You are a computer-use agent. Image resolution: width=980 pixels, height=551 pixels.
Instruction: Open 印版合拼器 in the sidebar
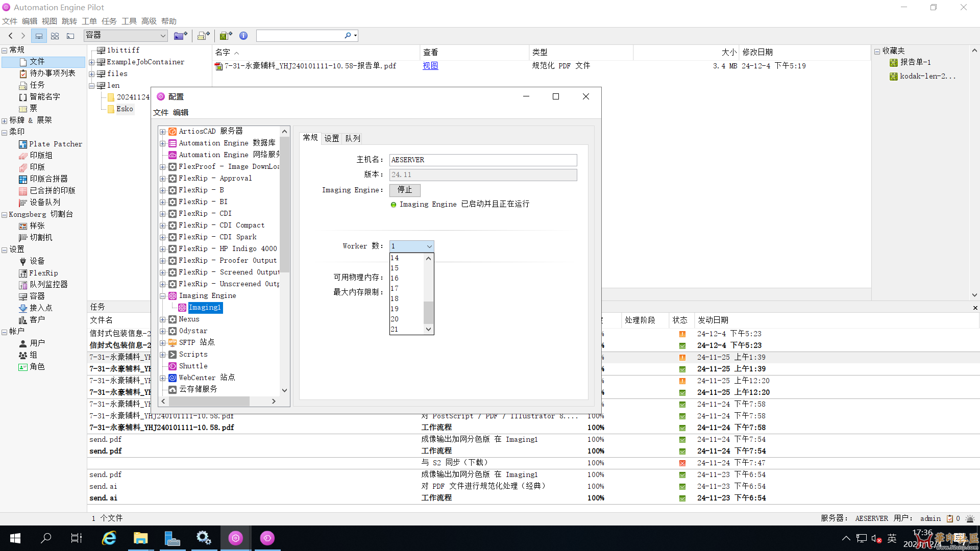[x=48, y=179]
